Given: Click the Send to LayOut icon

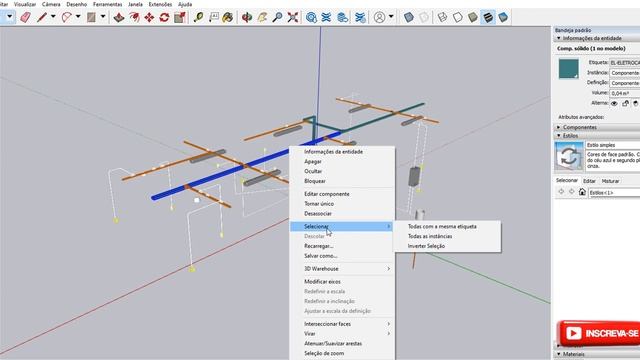Looking at the screenshot, I should pyautogui.click(x=343, y=17).
